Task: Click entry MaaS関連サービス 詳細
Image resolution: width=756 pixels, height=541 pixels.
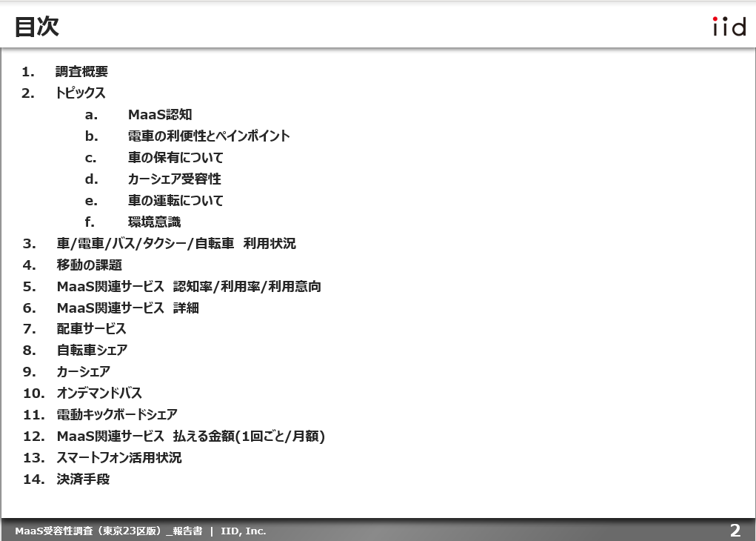Action: point(128,308)
